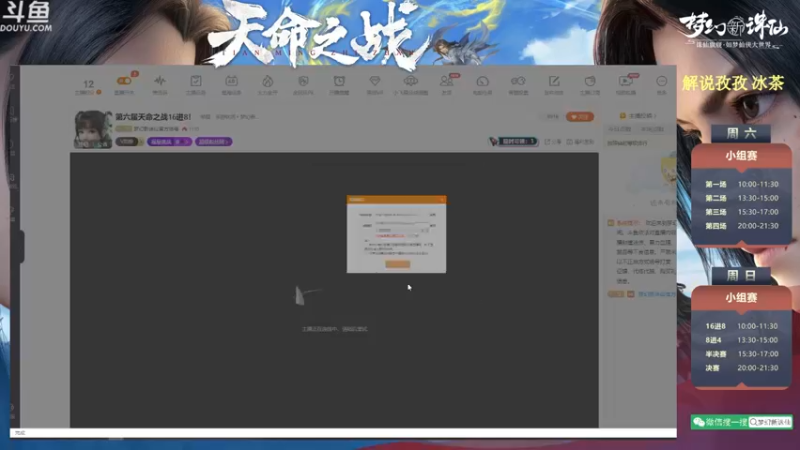Image resolution: width=800 pixels, height=450 pixels.
Task: Click the number 12 level indicator
Action: point(88,84)
